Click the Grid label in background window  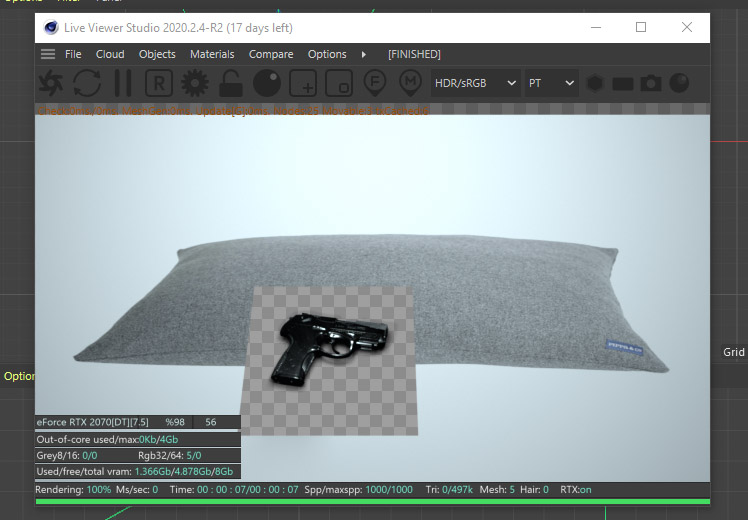click(x=734, y=352)
